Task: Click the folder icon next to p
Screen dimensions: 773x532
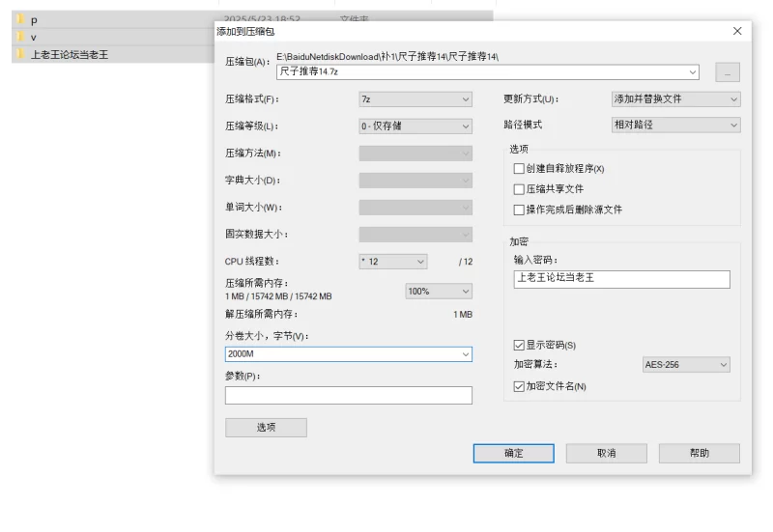Action: pos(20,19)
